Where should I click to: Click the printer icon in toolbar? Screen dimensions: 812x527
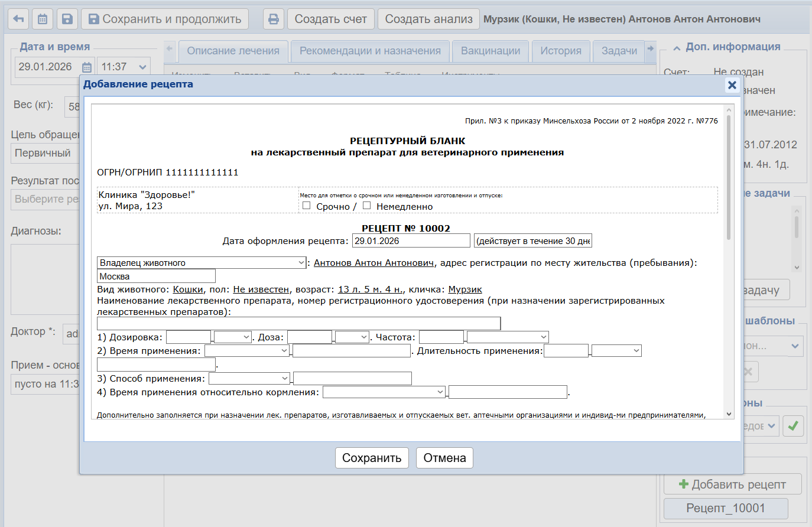273,19
